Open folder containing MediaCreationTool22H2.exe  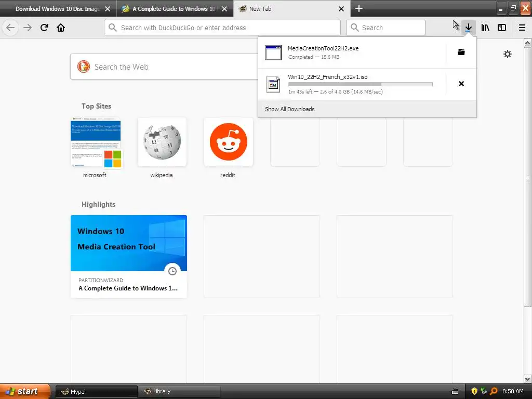tap(461, 52)
